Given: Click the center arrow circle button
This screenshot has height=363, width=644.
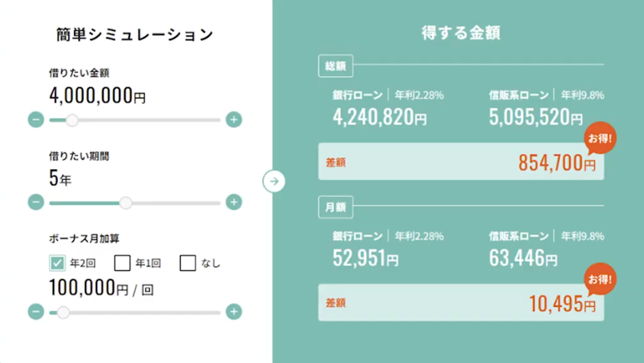Looking at the screenshot, I should [x=274, y=181].
